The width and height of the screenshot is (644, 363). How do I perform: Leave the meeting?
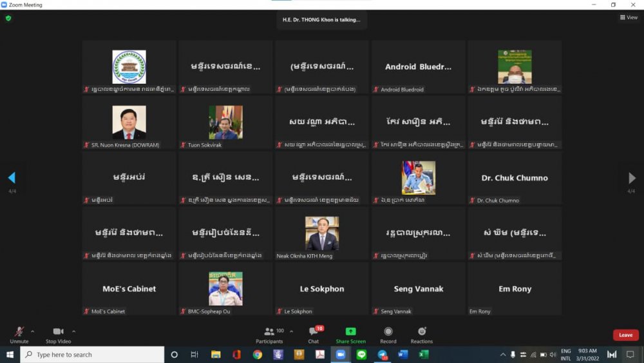[x=625, y=335]
